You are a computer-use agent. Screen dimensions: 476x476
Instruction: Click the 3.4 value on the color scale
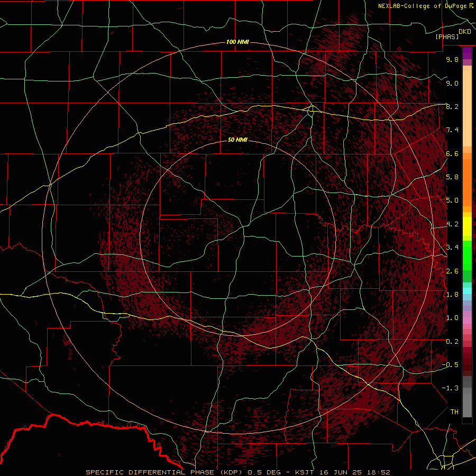point(452,248)
